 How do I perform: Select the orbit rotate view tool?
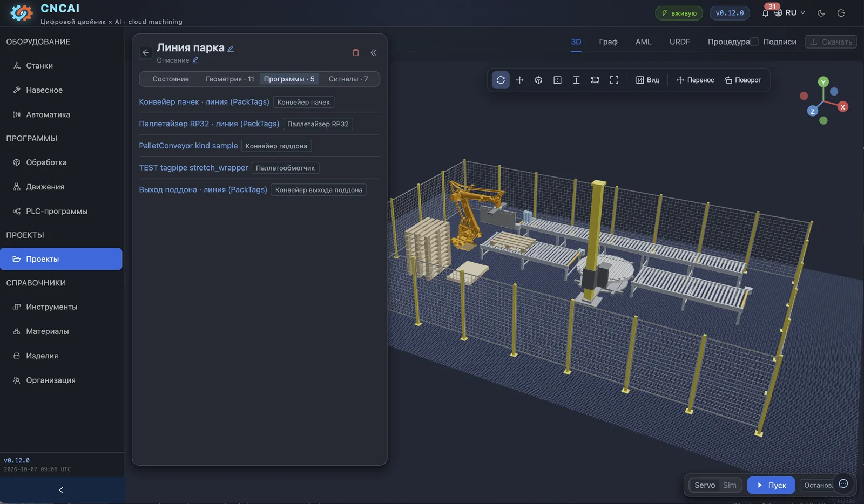point(501,80)
